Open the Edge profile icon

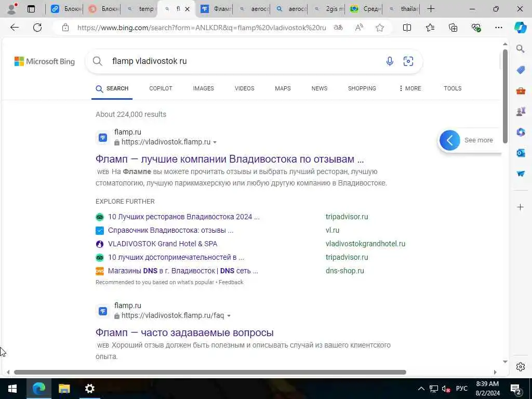tap(12, 9)
